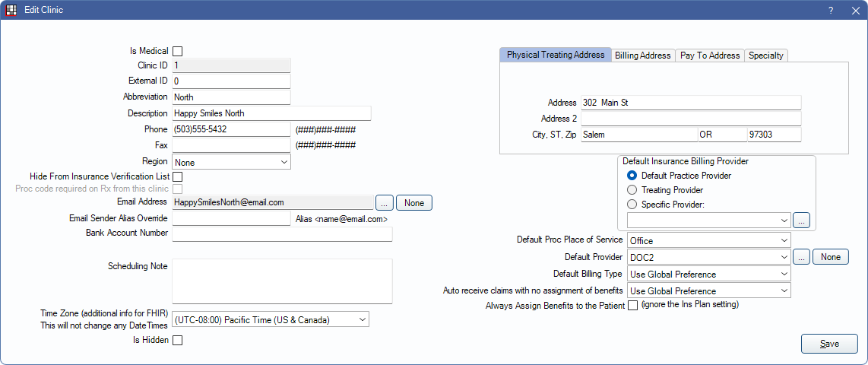Choose the Specific Provider radio option
868x365 pixels.
(632, 204)
